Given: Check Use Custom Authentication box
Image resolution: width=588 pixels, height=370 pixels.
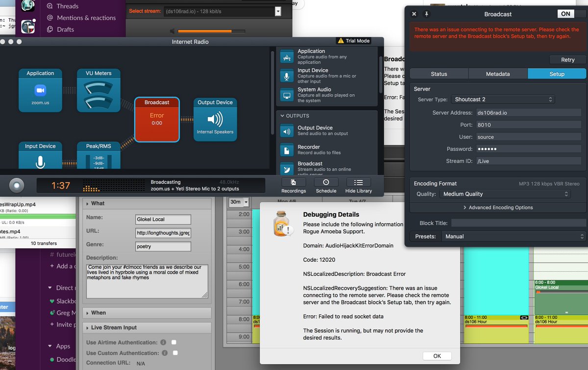Looking at the screenshot, I should point(175,353).
